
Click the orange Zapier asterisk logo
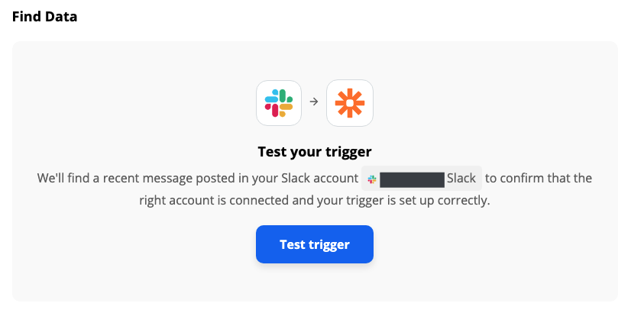[x=350, y=103]
